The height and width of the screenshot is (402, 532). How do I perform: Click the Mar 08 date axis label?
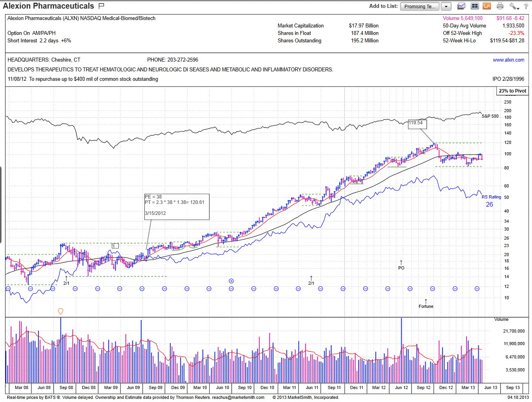click(x=22, y=387)
